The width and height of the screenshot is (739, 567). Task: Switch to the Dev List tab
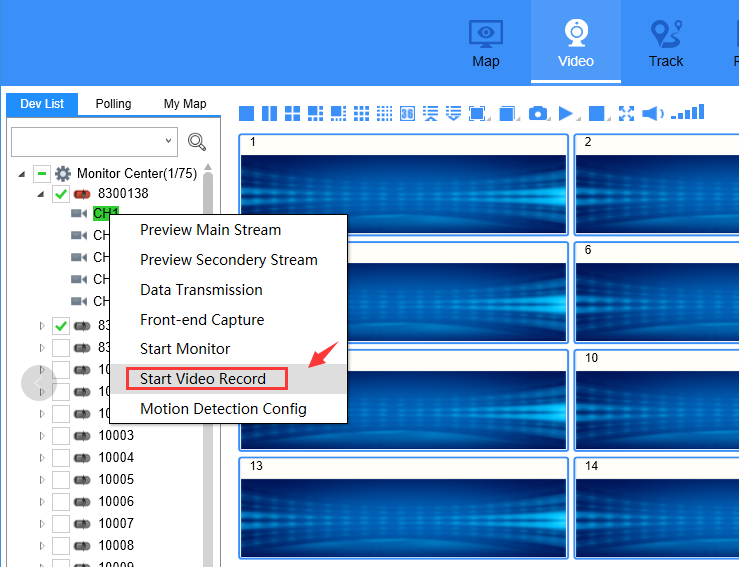[x=42, y=104]
